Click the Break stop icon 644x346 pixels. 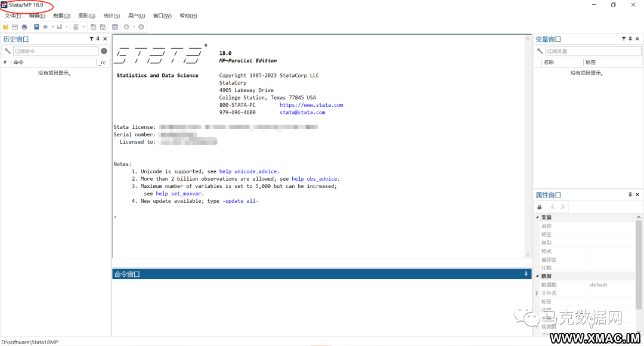click(141, 27)
